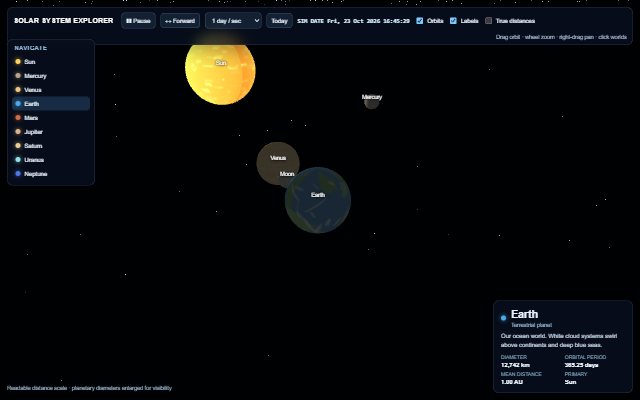
Task: Click the Primary Sun value in info panel
Action: (x=570, y=382)
